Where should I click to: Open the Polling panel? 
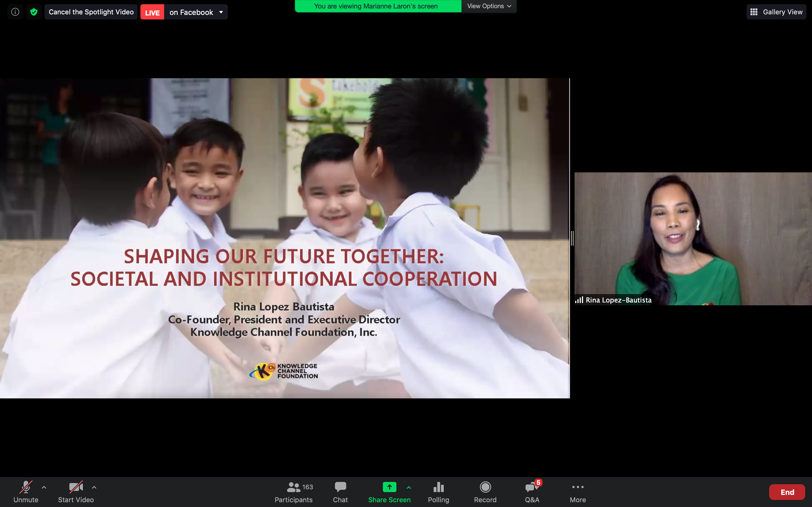pyautogui.click(x=438, y=492)
